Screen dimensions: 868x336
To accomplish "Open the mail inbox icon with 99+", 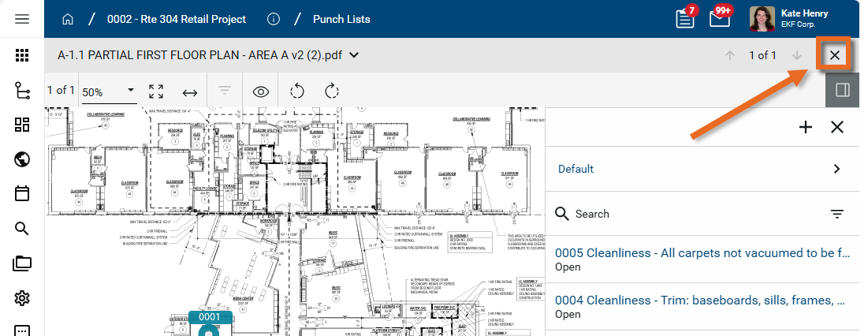I will click(719, 20).
